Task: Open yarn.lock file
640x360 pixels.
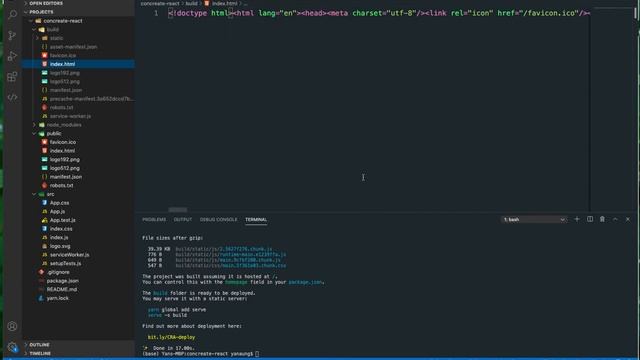Action: tap(58, 298)
